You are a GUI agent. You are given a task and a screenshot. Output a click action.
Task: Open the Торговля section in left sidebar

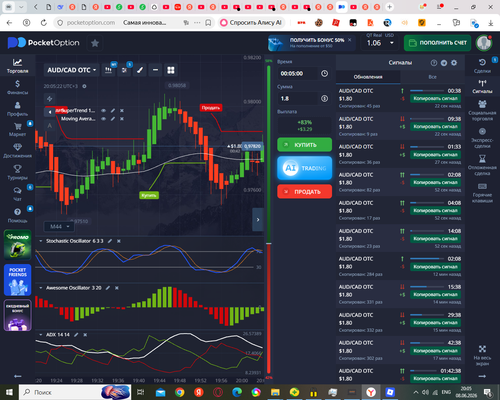(x=17, y=66)
